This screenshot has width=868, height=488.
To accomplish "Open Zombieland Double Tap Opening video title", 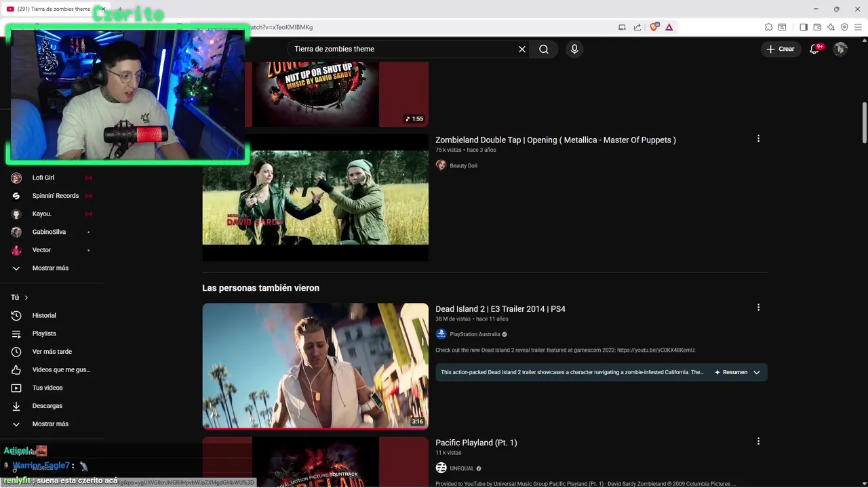I will pyautogui.click(x=555, y=140).
